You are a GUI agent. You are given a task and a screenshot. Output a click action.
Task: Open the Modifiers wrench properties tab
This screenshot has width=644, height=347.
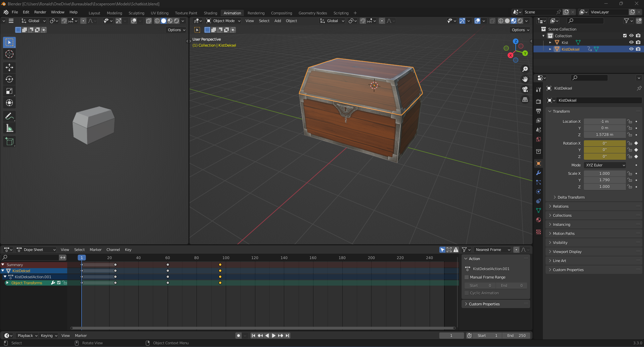pos(539,173)
